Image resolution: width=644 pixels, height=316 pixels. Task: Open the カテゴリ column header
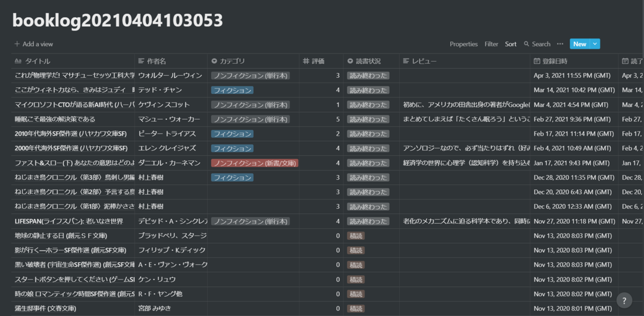(x=253, y=61)
